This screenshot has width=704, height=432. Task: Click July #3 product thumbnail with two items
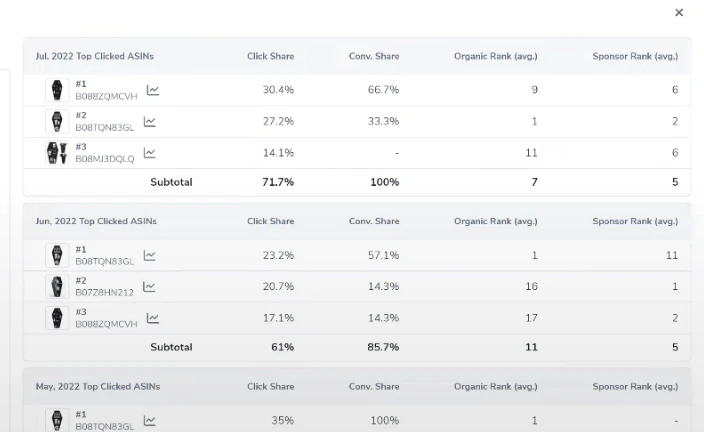tap(56, 153)
